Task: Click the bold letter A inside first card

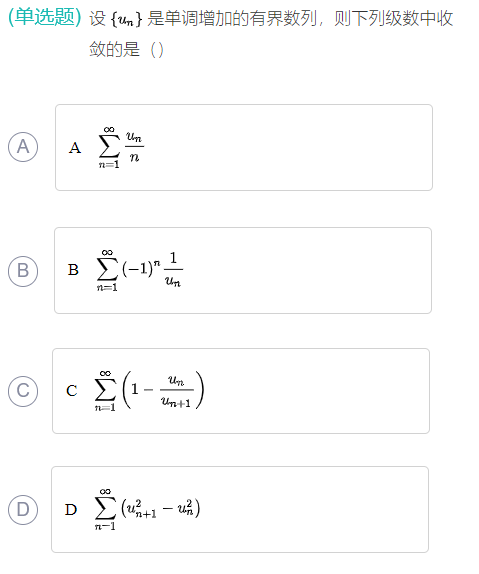Action: [75, 148]
